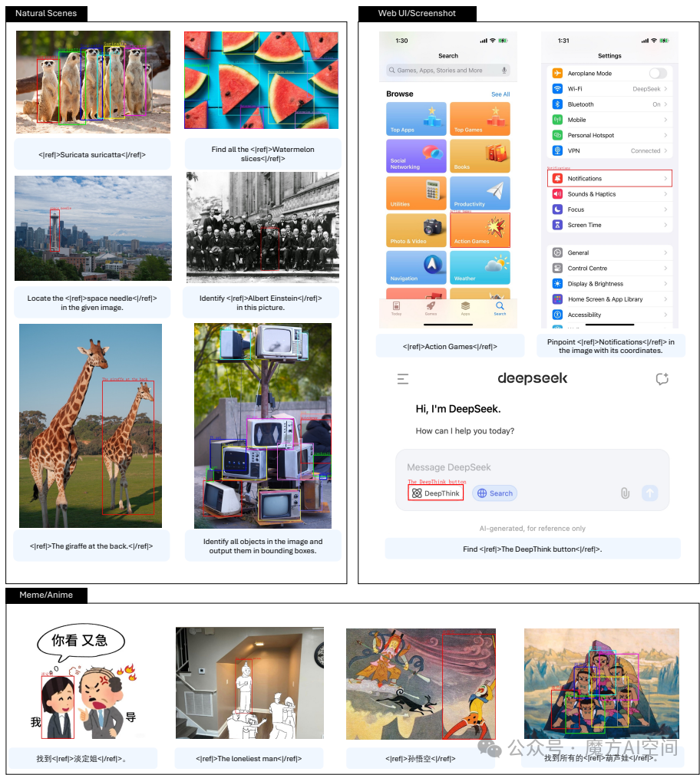Expand the Personal Hotspot row chevron
The image size is (700, 775).
[665, 135]
